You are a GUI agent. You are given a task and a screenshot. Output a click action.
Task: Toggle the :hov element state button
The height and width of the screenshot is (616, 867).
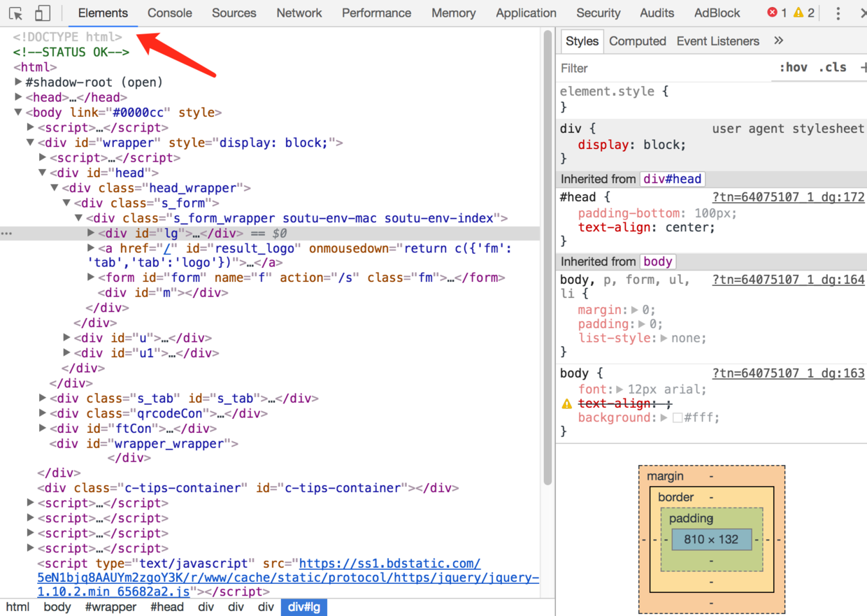tap(794, 68)
